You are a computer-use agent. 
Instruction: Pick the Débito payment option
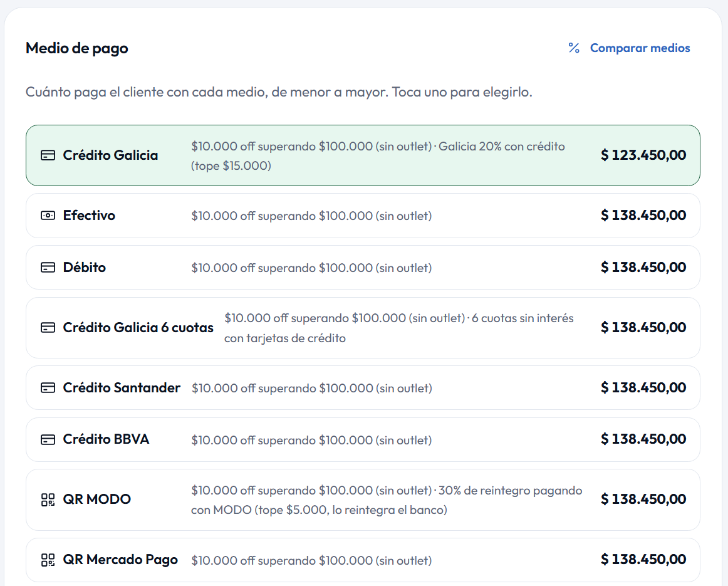tap(363, 268)
